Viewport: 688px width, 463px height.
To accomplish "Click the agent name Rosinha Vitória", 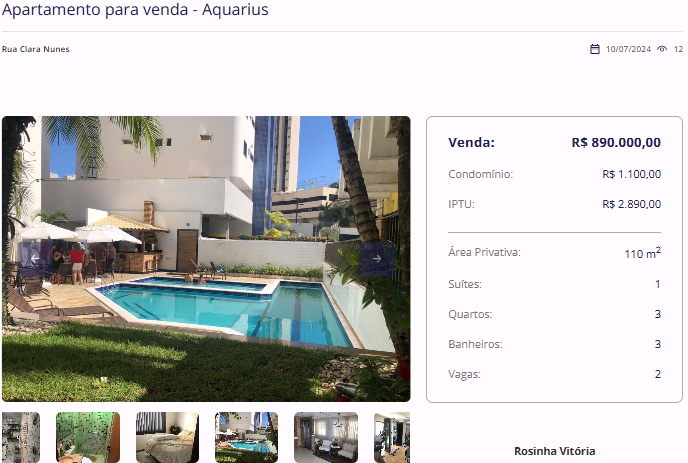I will pos(555,451).
